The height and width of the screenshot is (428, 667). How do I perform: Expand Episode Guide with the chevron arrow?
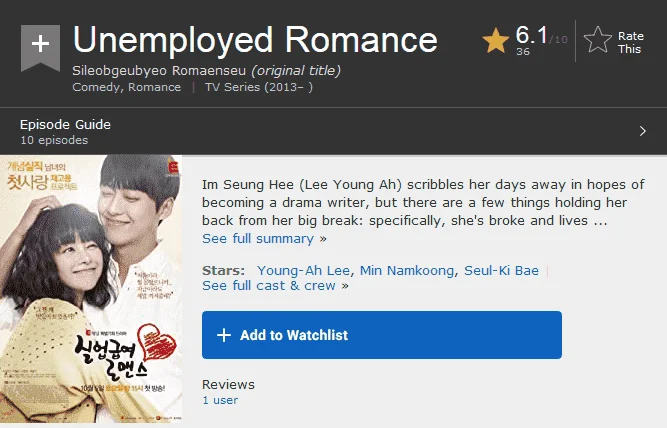643,131
